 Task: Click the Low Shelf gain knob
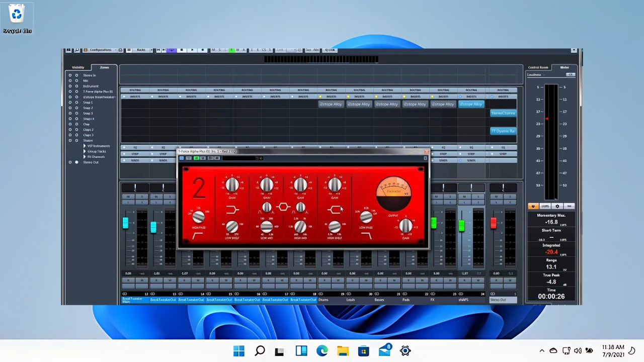(232, 186)
